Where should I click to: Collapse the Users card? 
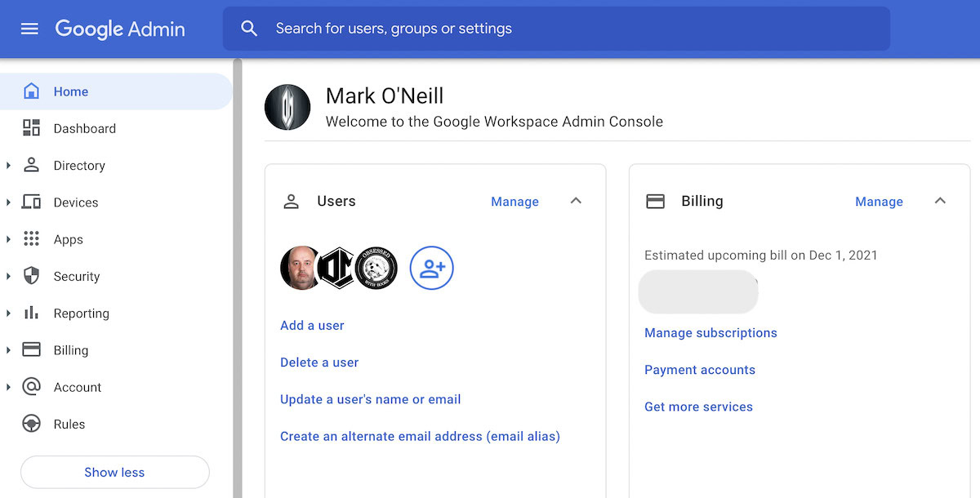coord(576,201)
